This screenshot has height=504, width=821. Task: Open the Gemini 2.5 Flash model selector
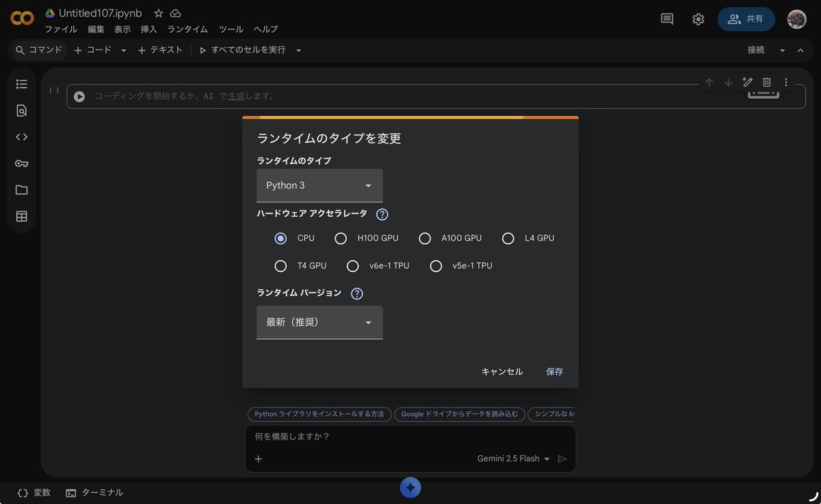pos(514,459)
